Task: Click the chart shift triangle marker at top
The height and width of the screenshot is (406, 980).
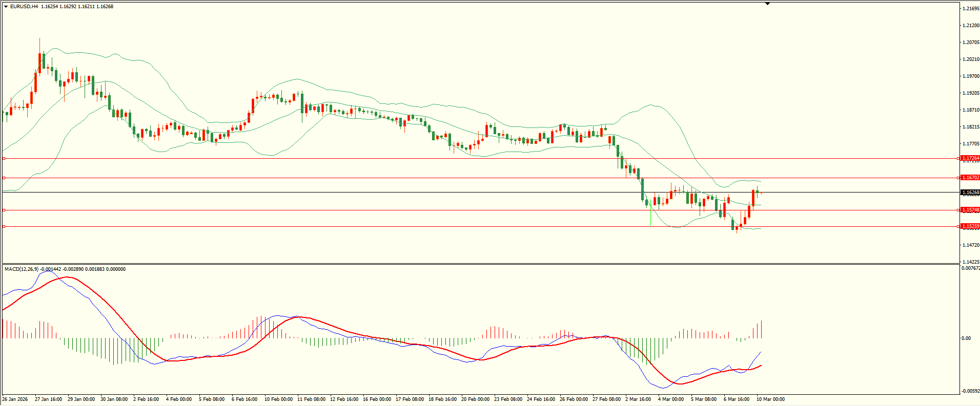Action: [x=767, y=4]
